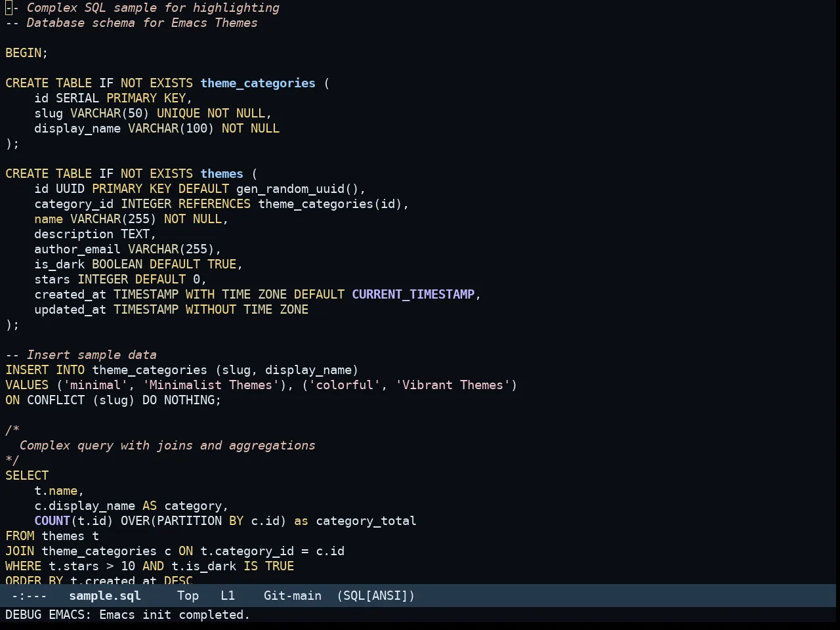Click the 'description TEXT,' line
This screenshot has height=630, width=840.
[95, 234]
